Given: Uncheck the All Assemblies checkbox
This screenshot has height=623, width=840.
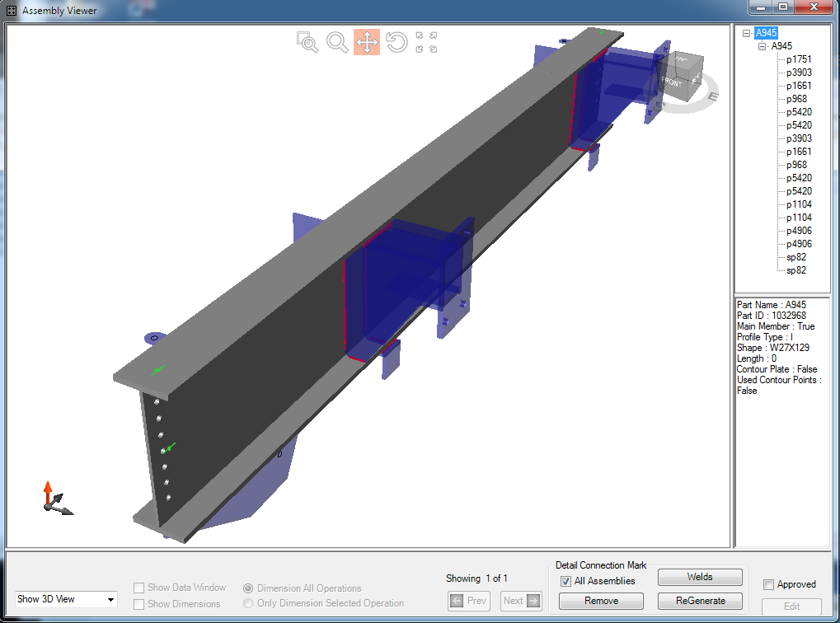Looking at the screenshot, I should click(565, 581).
